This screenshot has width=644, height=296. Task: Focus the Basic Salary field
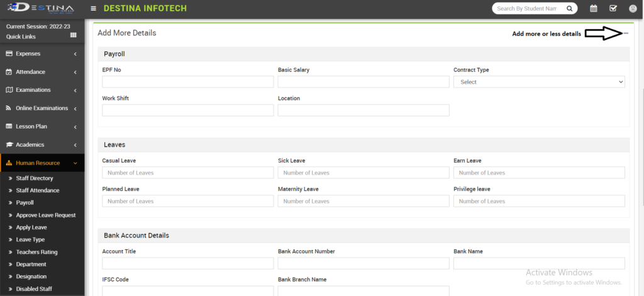point(364,82)
